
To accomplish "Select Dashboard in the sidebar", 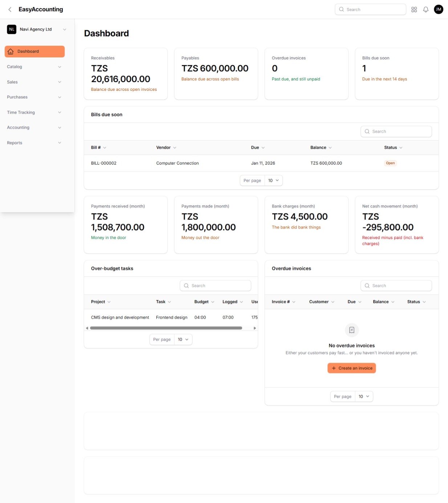I will 34,51.
